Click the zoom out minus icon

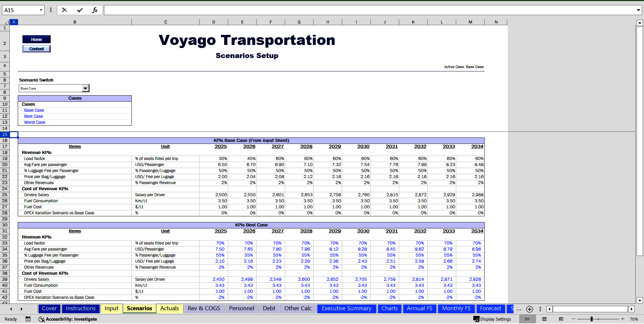(574, 319)
